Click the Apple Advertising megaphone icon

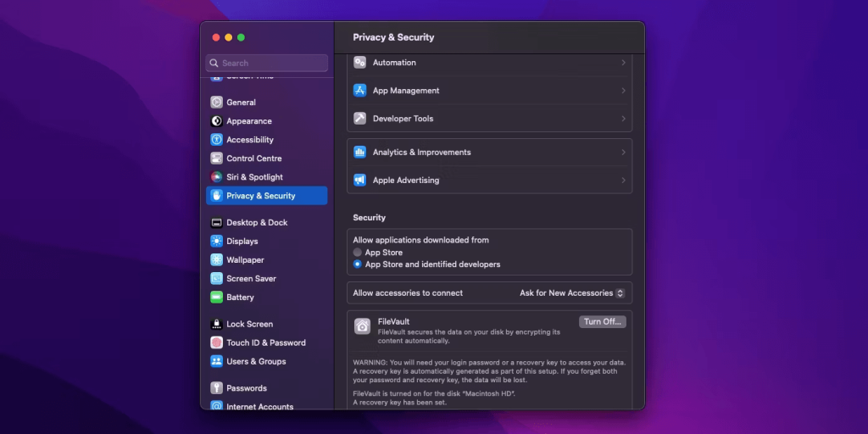pos(359,180)
